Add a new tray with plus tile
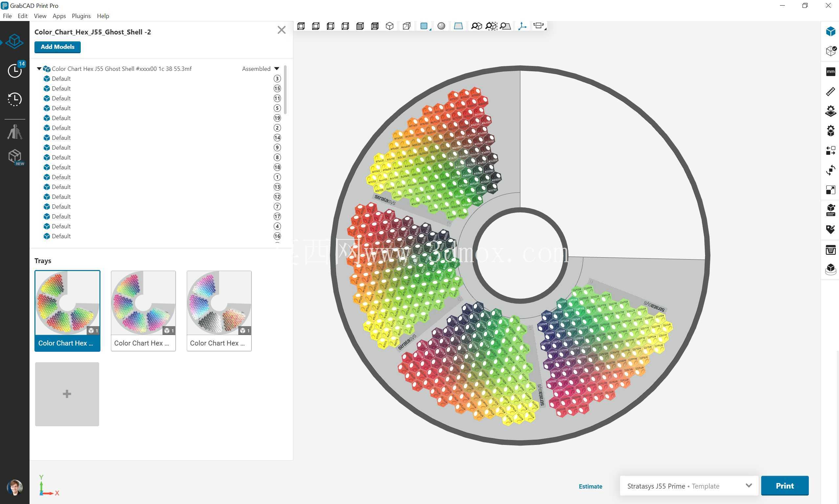Viewport: 839px width, 504px height. tap(67, 394)
